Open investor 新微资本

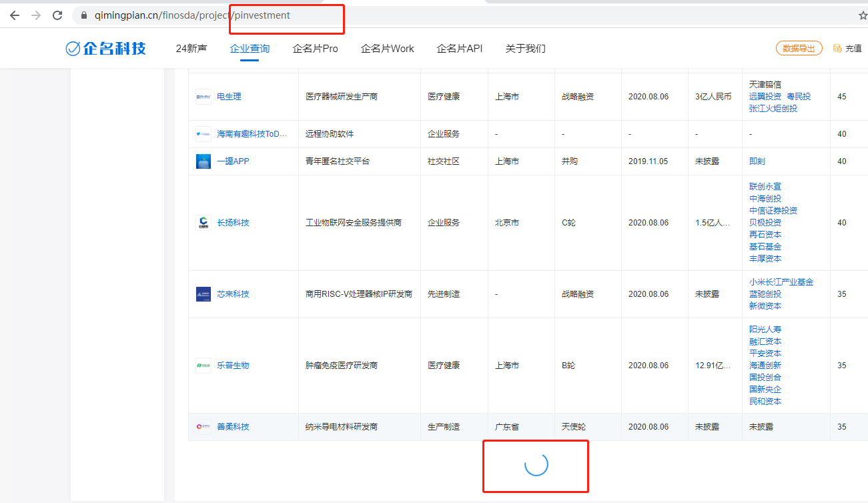click(765, 306)
